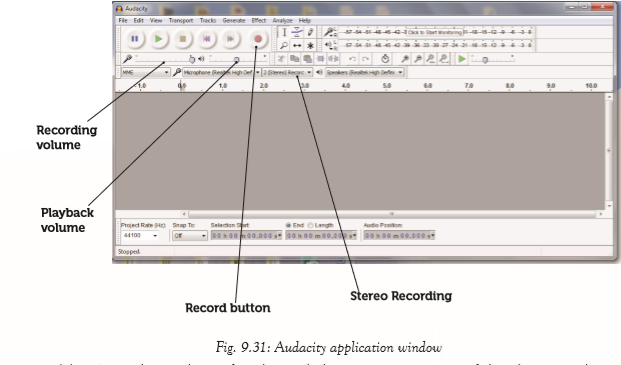621x365 pixels.
Task: Select the Selection (I-beam) tool
Action: (284, 32)
